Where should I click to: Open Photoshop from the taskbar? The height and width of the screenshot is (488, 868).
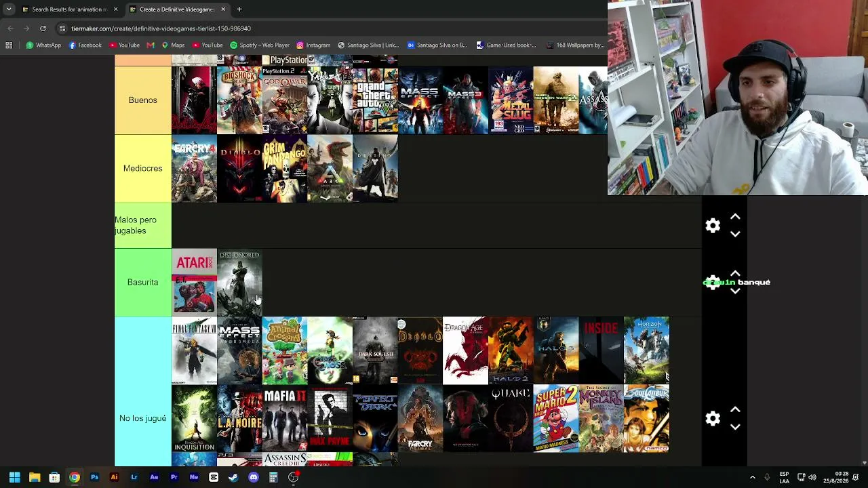coord(94,477)
